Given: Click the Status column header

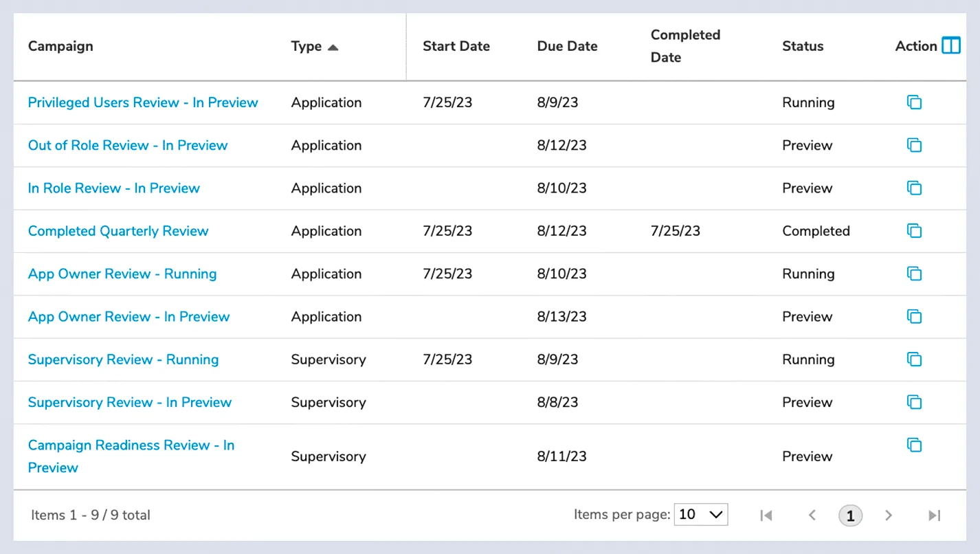Looking at the screenshot, I should 803,47.
